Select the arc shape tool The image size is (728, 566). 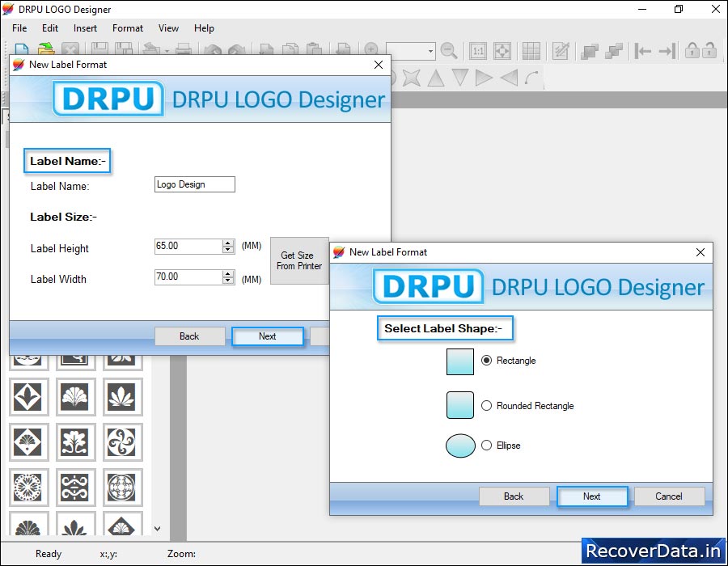(532, 78)
